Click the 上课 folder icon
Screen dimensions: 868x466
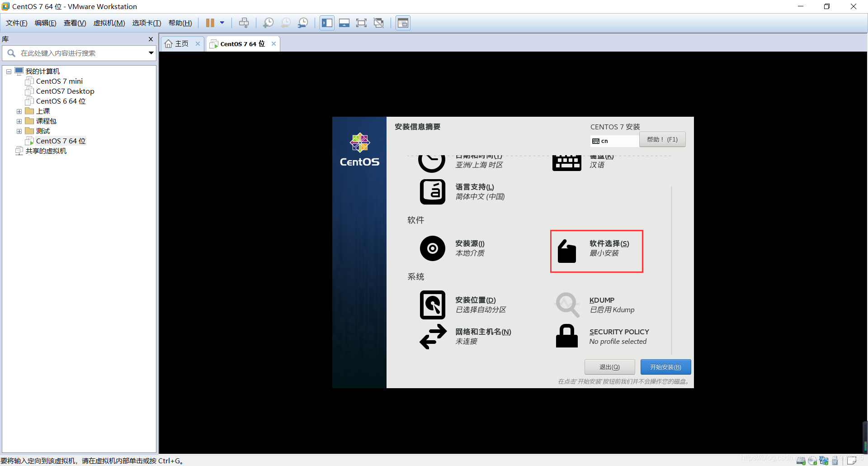click(x=29, y=111)
